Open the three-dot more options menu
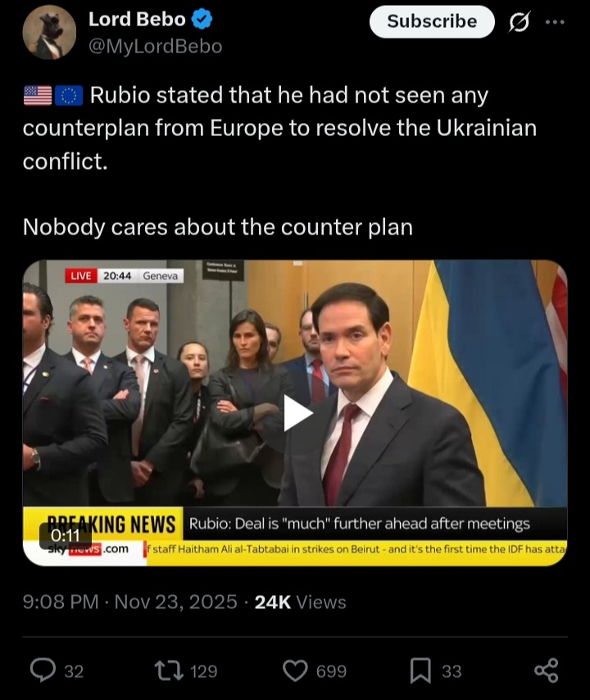This screenshot has width=590, height=700. tap(555, 21)
